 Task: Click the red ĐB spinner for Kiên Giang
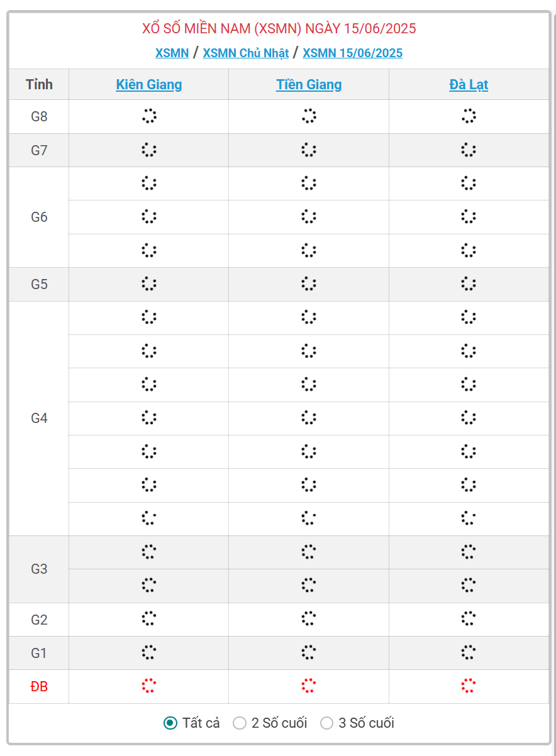148,686
